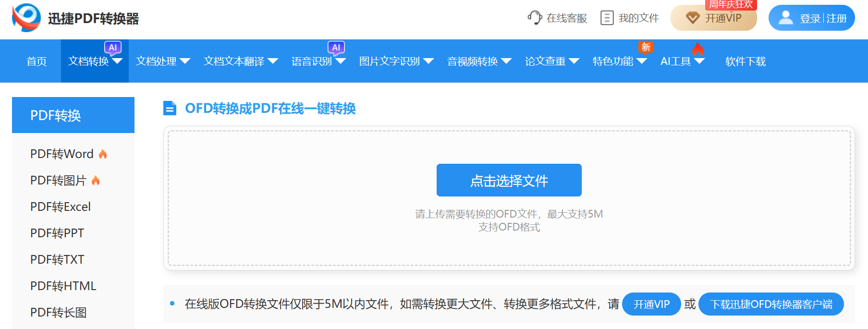The width and height of the screenshot is (868, 329).
Task: Expand the 图片文字识别 dropdown arrow
Action: 428,61
